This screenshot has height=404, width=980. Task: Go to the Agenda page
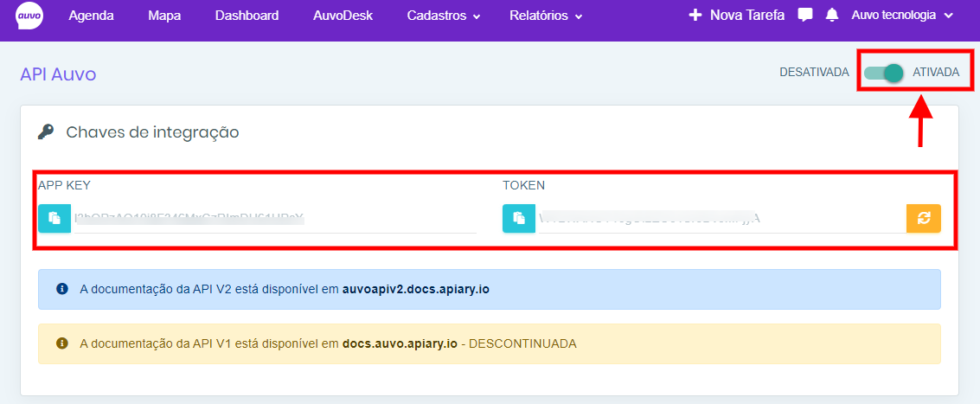click(x=91, y=16)
